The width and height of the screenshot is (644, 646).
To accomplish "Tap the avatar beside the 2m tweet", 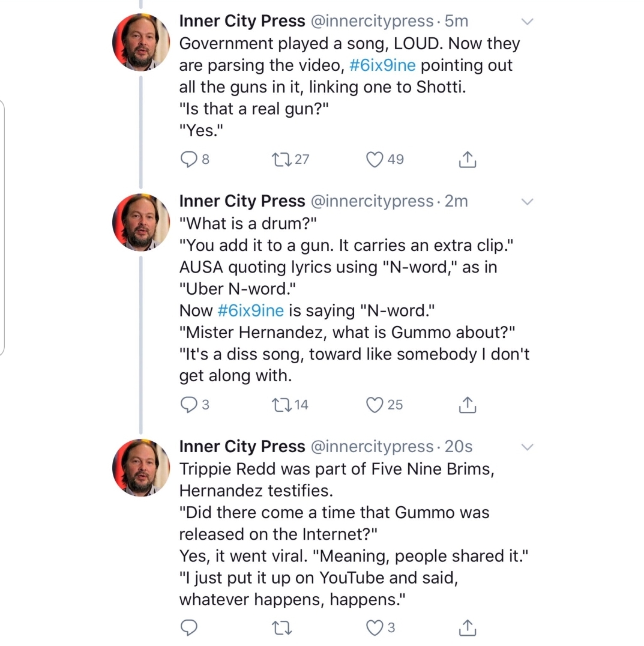I will pos(141,222).
